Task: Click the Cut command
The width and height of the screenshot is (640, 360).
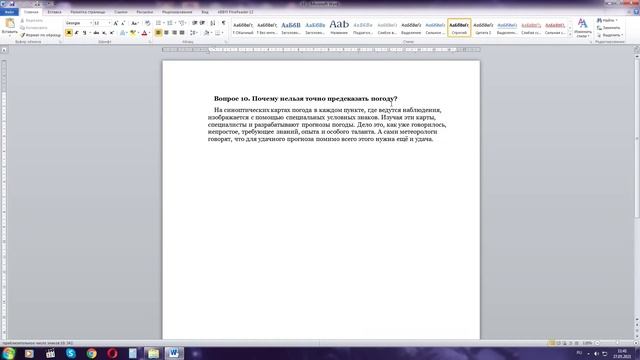Action: pos(32,20)
